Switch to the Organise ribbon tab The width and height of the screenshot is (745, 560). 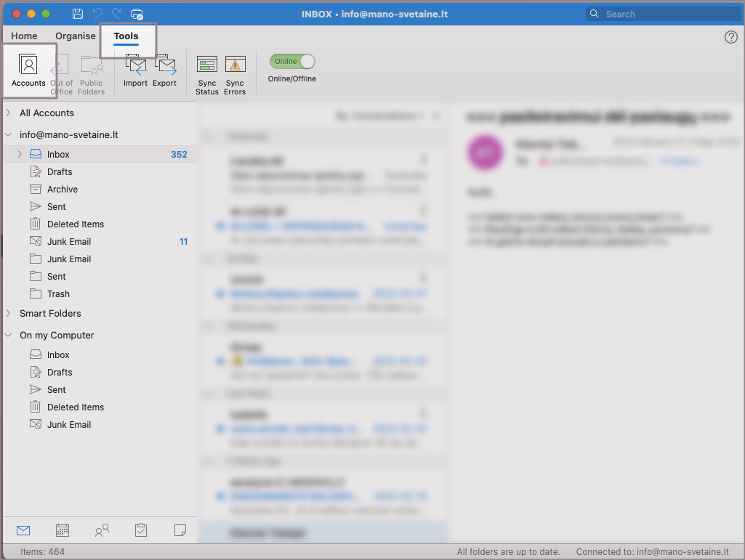click(76, 36)
